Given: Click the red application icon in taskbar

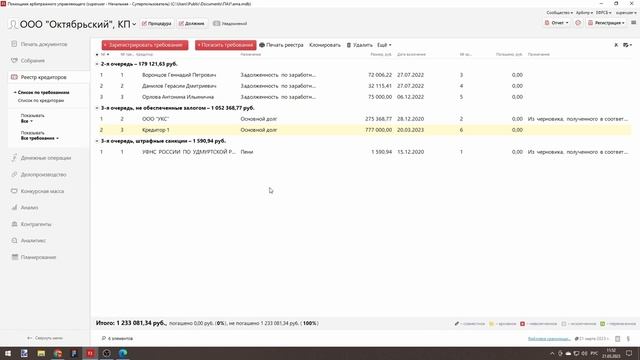Looking at the screenshot, I should (x=90, y=353).
